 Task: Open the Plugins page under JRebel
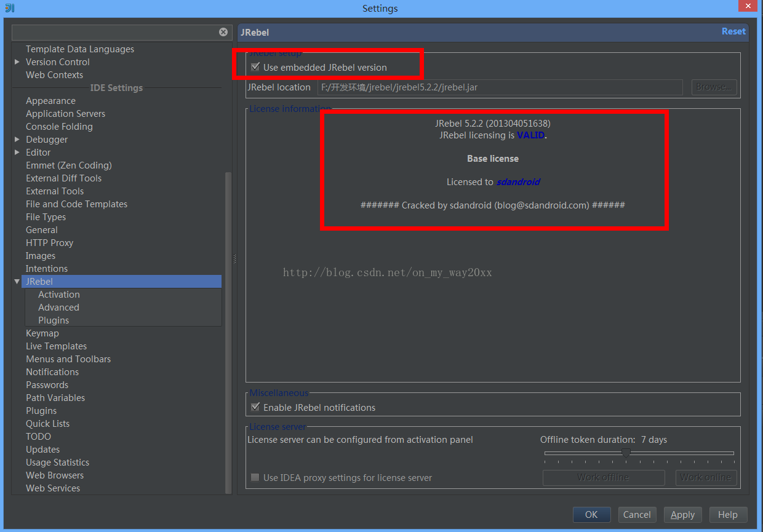tap(54, 320)
